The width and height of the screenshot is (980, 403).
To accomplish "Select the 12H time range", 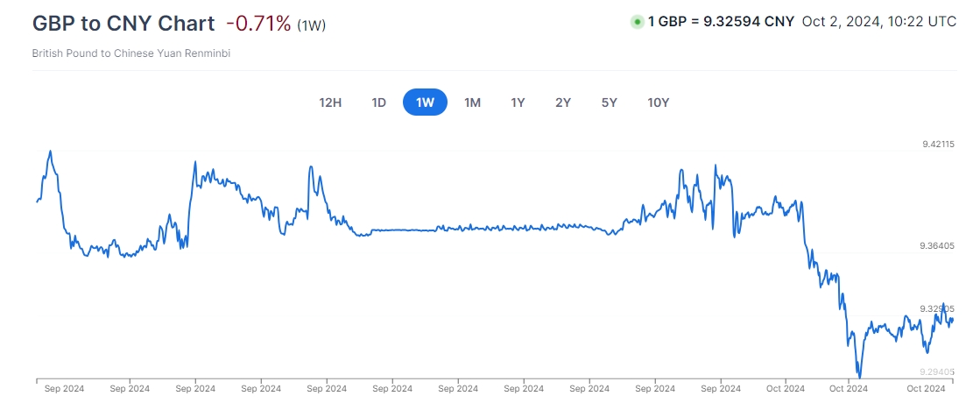I will pos(330,103).
